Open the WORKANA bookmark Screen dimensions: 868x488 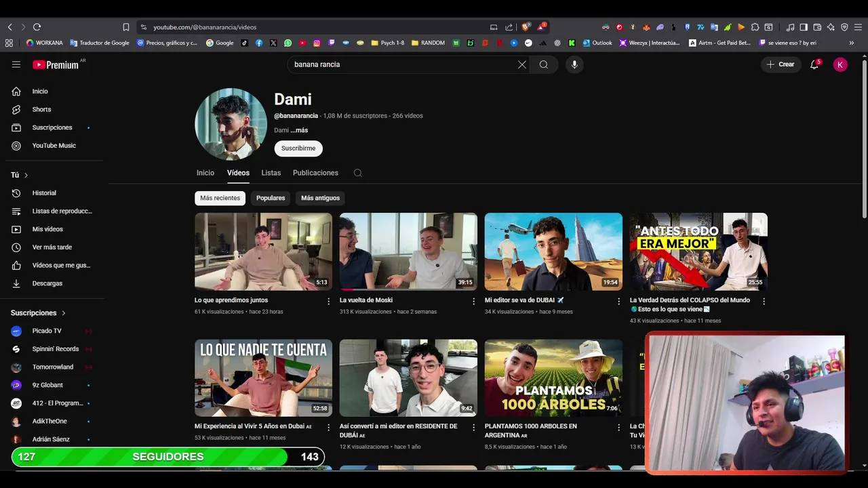pos(44,43)
